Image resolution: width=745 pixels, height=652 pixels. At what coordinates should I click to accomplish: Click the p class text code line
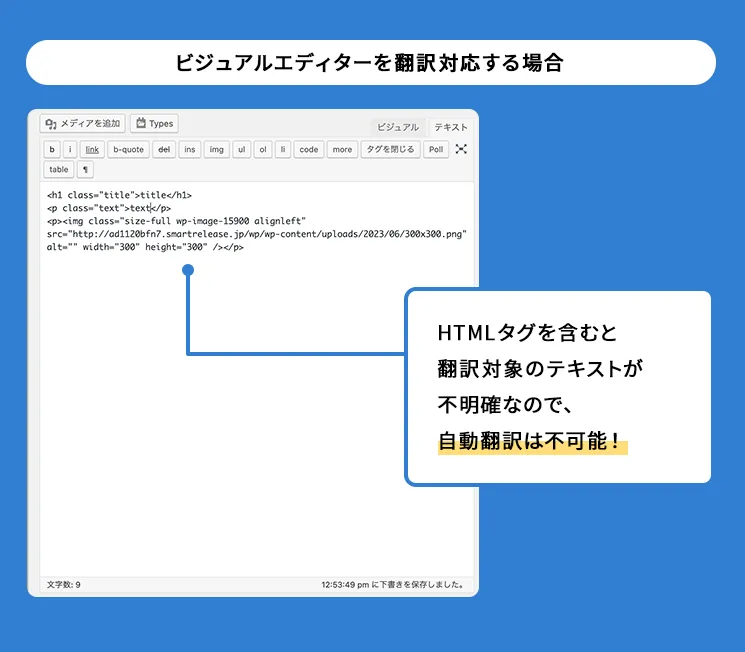(x=109, y=208)
